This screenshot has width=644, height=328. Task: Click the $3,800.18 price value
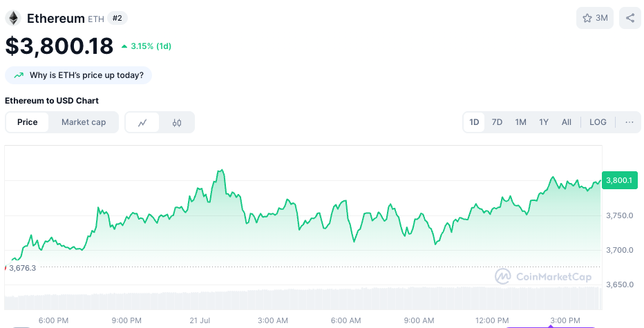click(59, 46)
